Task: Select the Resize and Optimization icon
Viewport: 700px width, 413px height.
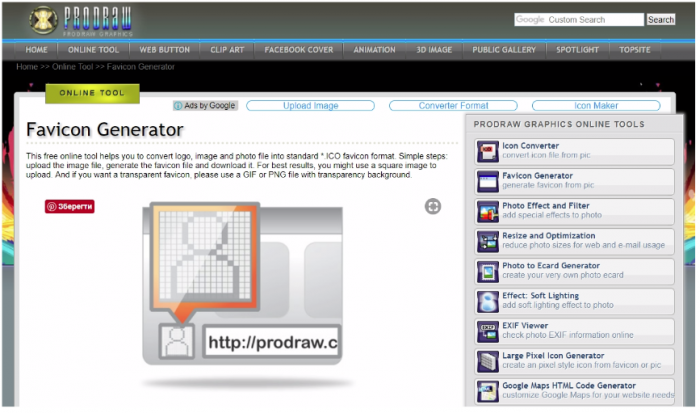Action: (487, 241)
